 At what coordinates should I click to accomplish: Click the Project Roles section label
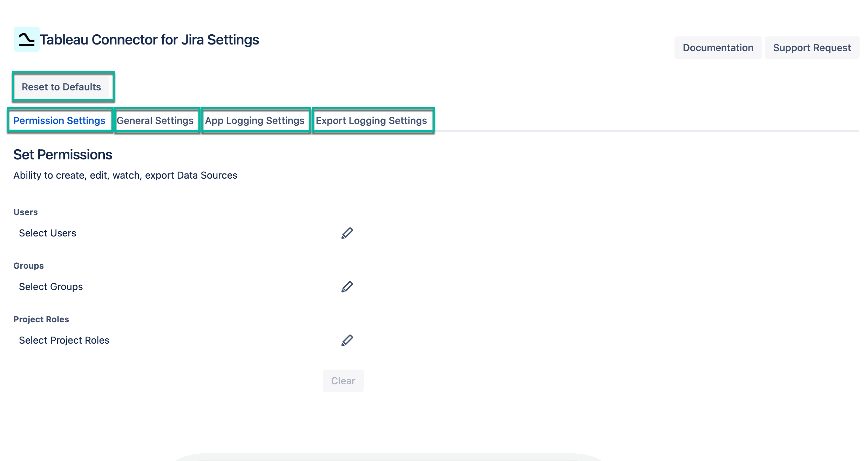[x=41, y=319]
